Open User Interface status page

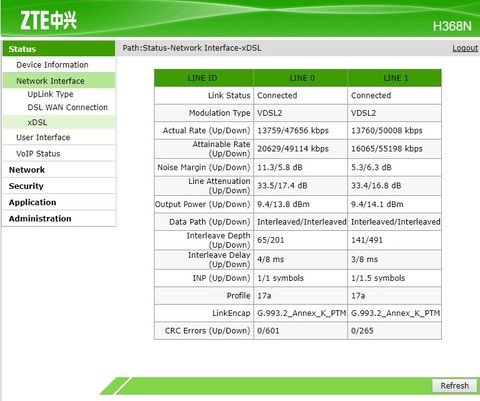pos(43,137)
